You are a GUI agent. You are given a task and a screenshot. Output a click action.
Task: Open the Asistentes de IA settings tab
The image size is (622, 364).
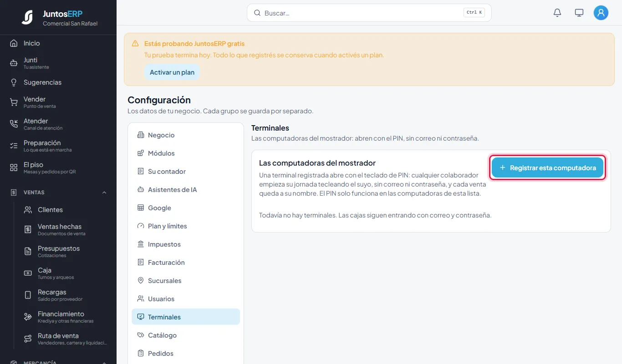point(186,190)
